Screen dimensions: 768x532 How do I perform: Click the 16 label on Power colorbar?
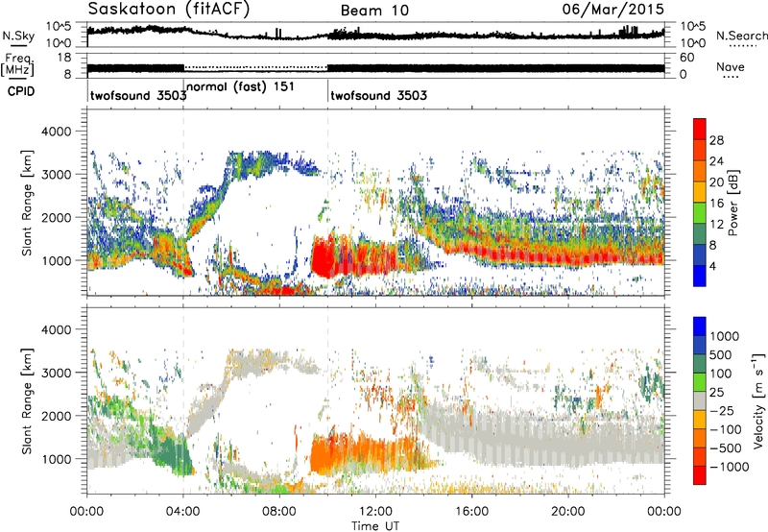(x=716, y=204)
